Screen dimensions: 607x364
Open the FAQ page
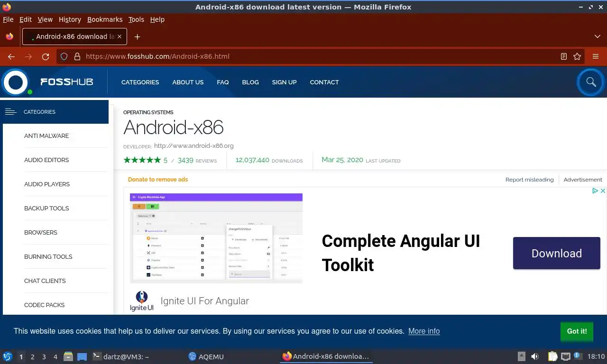[223, 82]
